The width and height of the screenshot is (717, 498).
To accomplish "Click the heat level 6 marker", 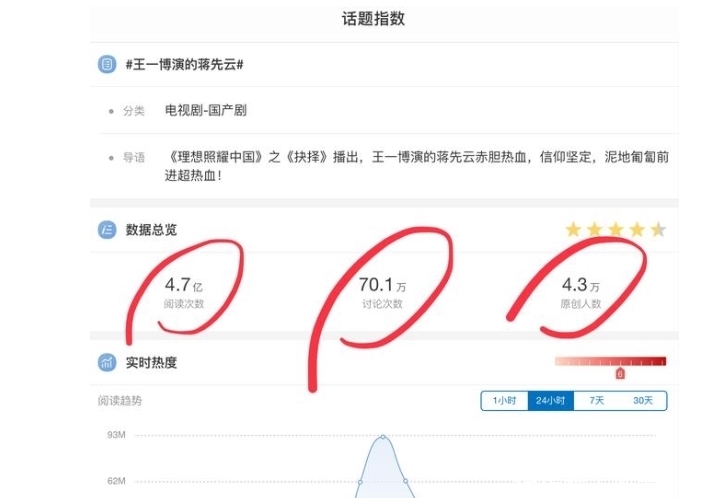I will click(x=620, y=374).
